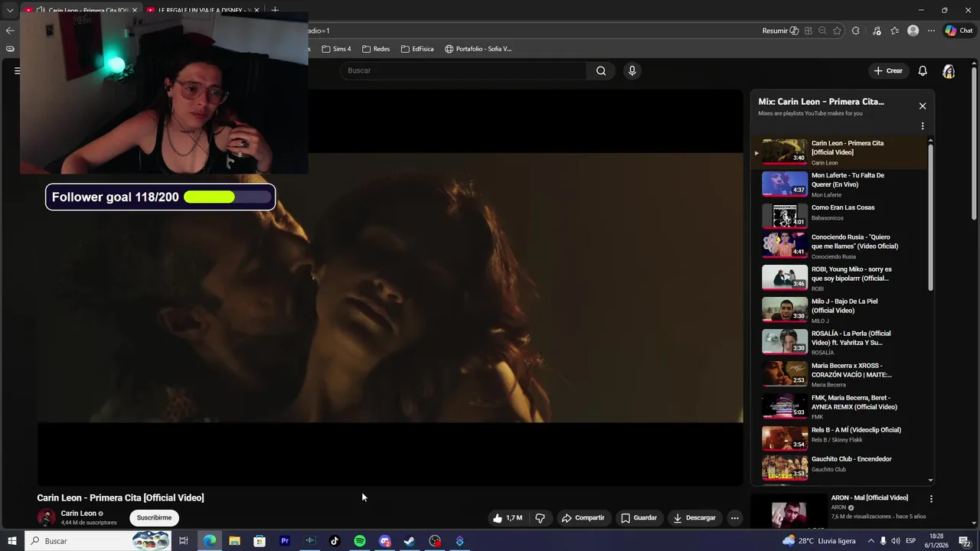Open Spotify from the taskbar
The image size is (980, 551).
(360, 541)
